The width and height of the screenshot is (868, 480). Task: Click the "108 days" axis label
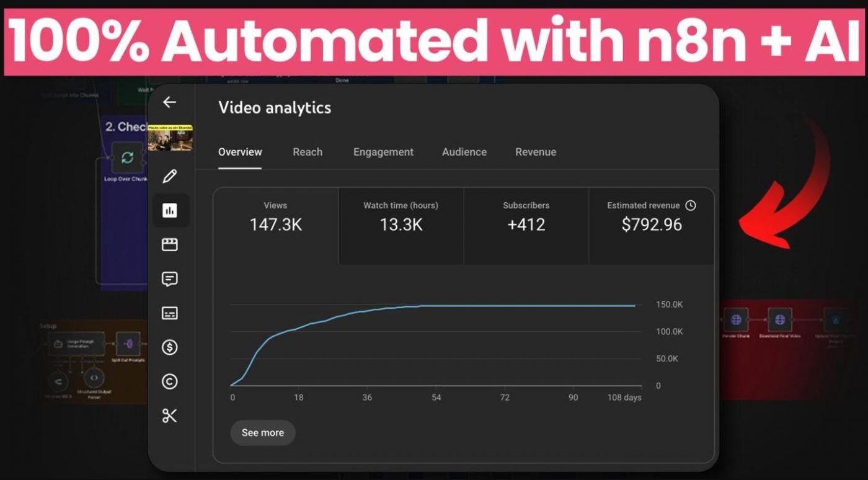pos(624,398)
